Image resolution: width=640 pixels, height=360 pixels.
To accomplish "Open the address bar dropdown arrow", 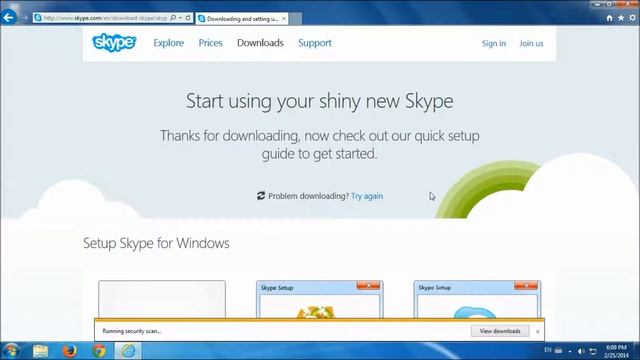I will (180, 18).
